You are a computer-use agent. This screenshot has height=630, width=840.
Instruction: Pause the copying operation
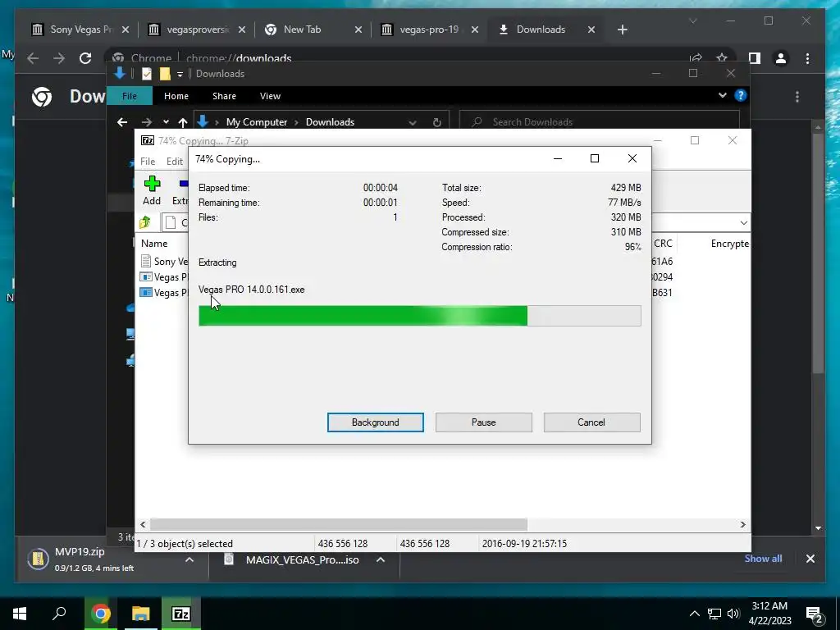click(483, 422)
